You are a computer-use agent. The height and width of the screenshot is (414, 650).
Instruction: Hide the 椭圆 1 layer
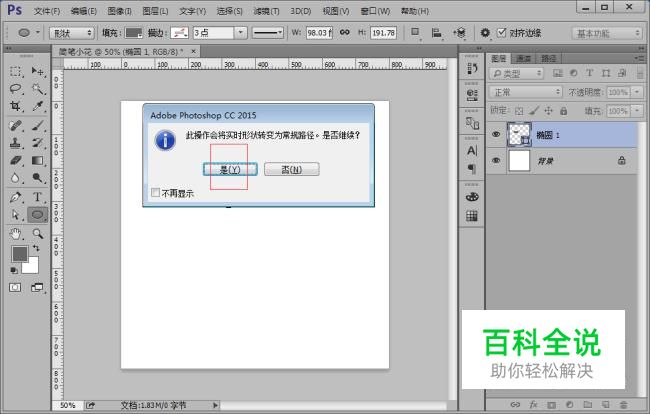(496, 134)
